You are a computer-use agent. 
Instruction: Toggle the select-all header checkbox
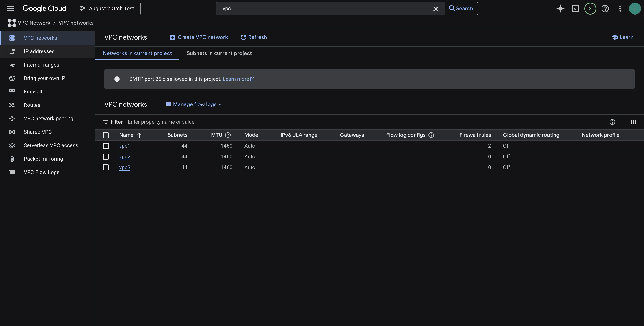[106, 135]
